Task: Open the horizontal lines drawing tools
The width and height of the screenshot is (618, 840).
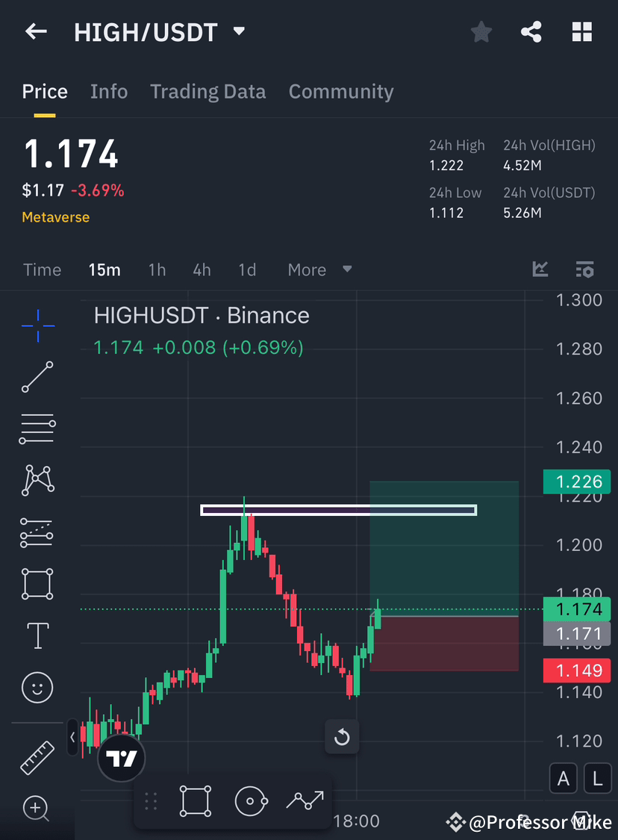Action: pos(37,429)
